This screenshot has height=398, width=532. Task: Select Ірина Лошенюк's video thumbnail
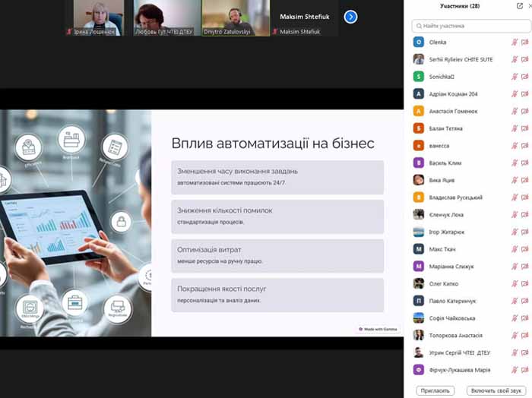[x=97, y=17]
